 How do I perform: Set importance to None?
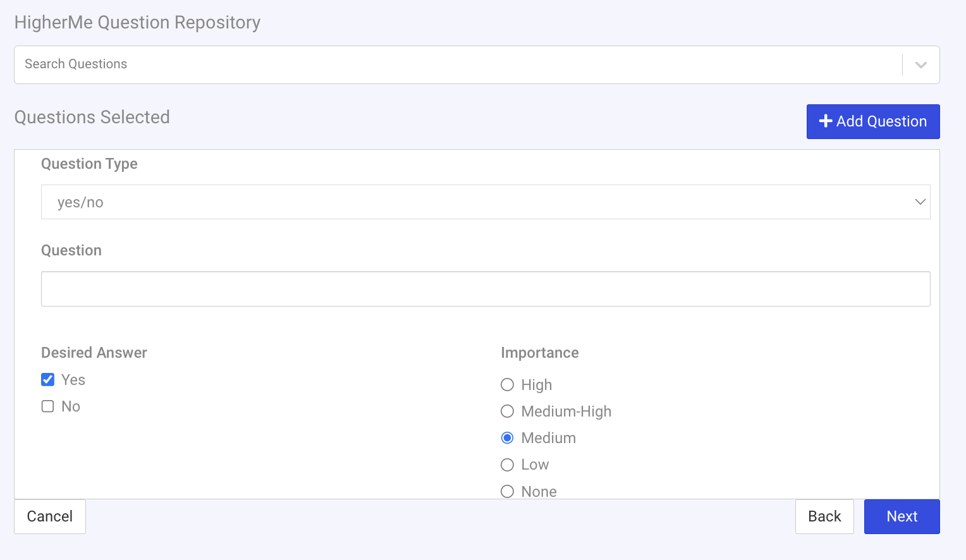tap(507, 491)
